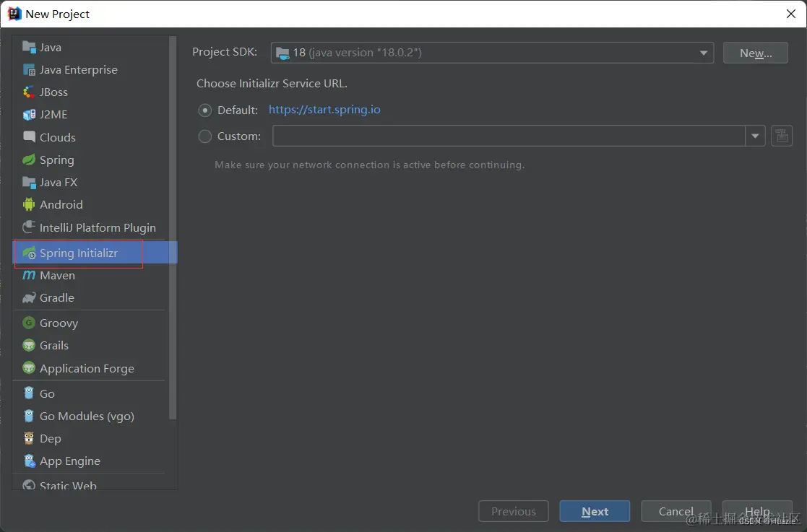Select the App Engine icon
This screenshot has width=807, height=532.
click(x=30, y=461)
